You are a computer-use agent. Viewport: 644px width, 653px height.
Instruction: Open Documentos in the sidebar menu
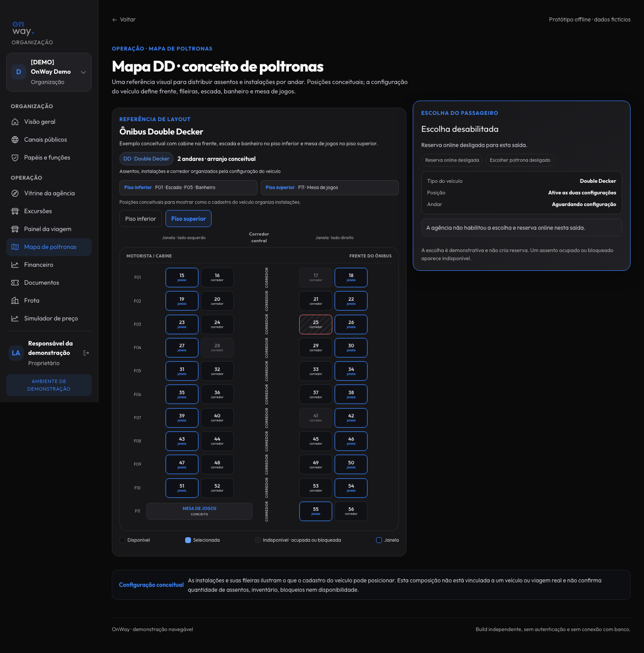click(x=49, y=282)
